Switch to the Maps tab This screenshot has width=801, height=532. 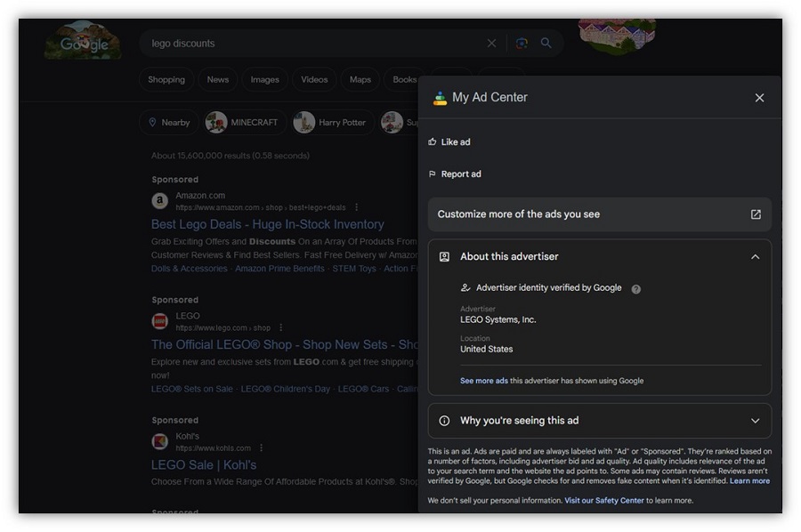360,80
